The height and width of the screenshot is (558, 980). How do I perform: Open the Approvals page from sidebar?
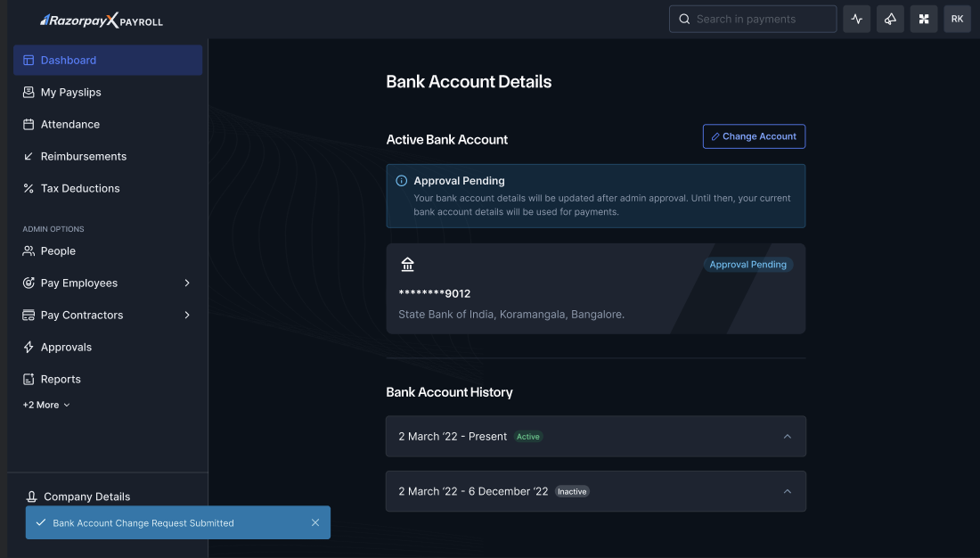pyautogui.click(x=66, y=348)
